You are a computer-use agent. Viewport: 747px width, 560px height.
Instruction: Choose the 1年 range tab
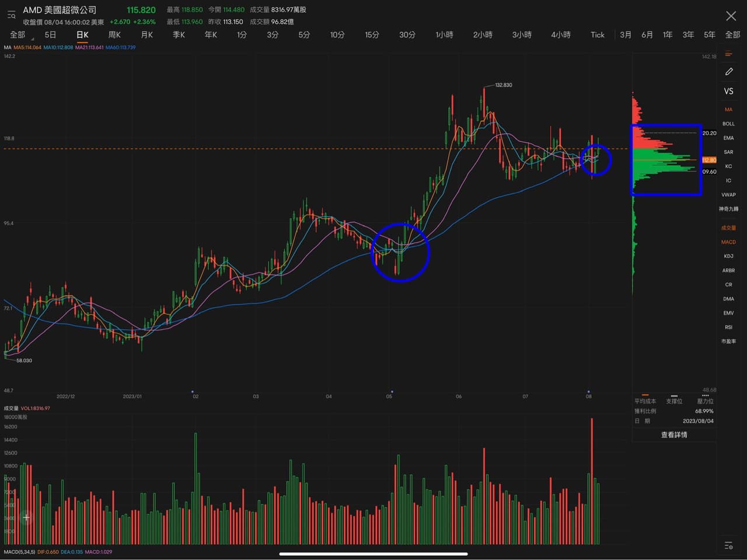click(x=668, y=35)
